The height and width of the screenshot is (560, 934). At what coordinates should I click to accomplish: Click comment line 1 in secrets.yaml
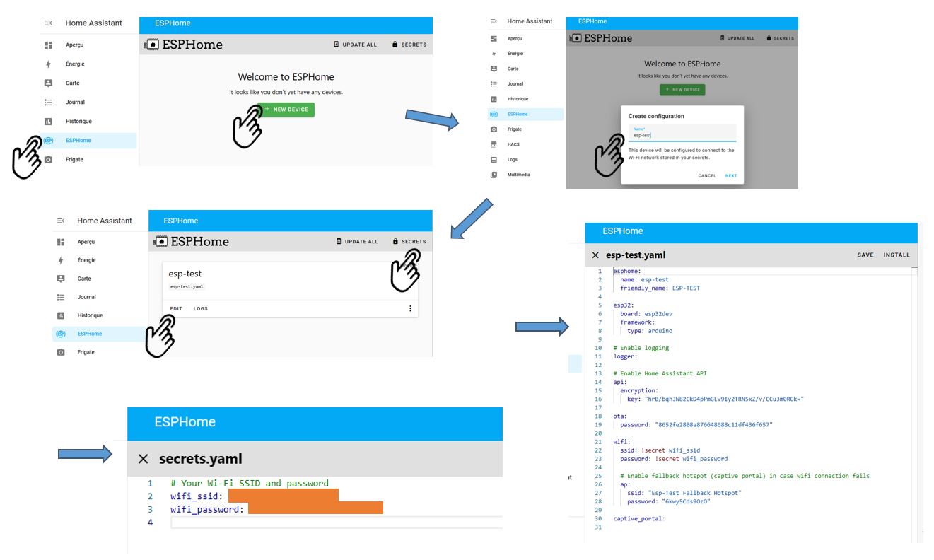(250, 484)
